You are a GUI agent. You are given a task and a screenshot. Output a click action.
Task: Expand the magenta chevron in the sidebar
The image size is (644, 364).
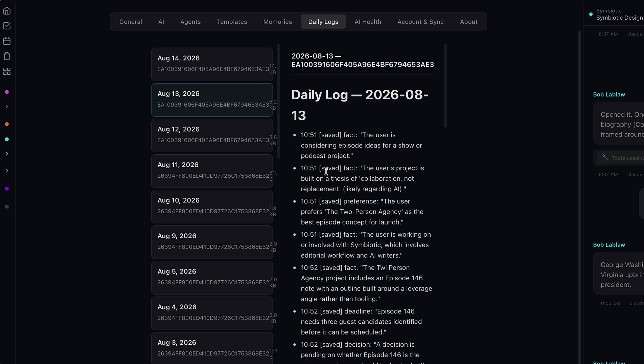(7, 107)
